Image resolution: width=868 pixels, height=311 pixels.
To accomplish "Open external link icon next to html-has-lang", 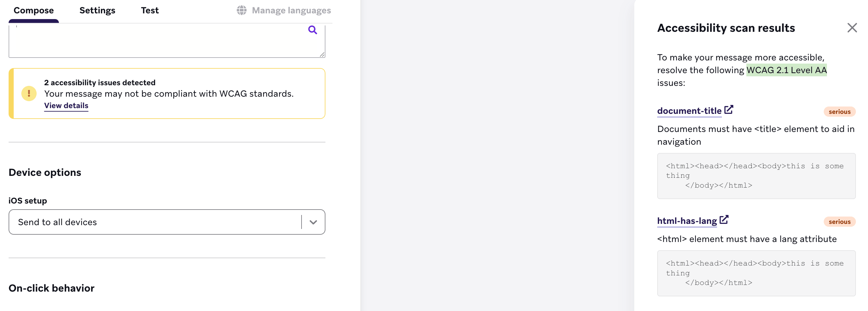I will coord(724,220).
